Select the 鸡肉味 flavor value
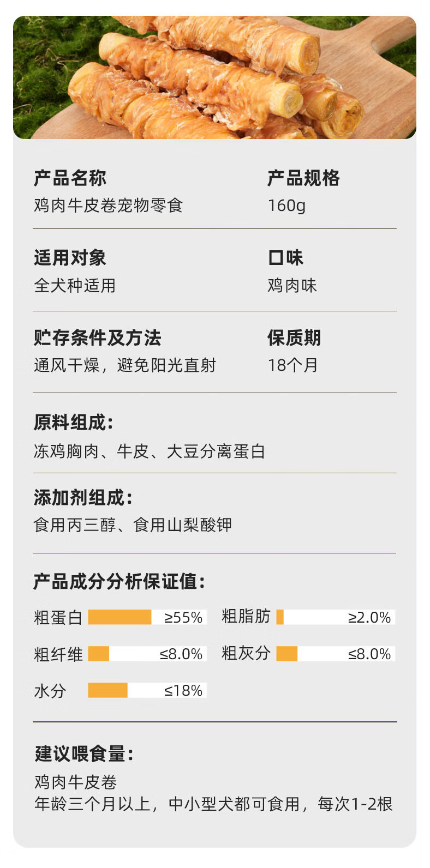The image size is (430, 868). [x=292, y=285]
